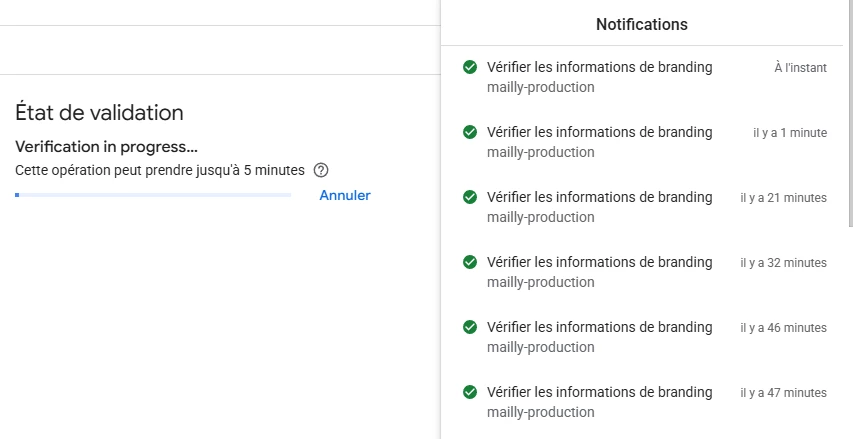The image size is (853, 439).
Task: Click the green check icon for the 21 minutes notification
Action: 469,197
